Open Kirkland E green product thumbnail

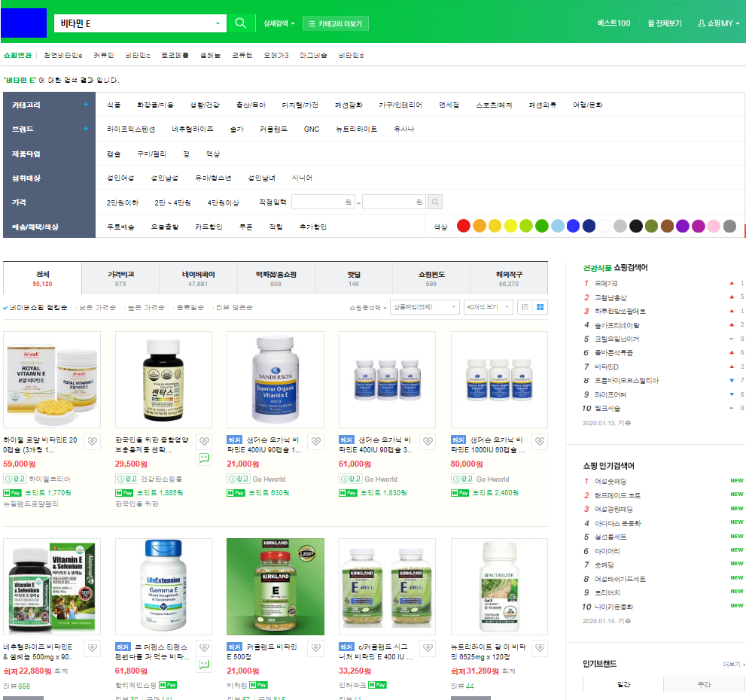276,587
